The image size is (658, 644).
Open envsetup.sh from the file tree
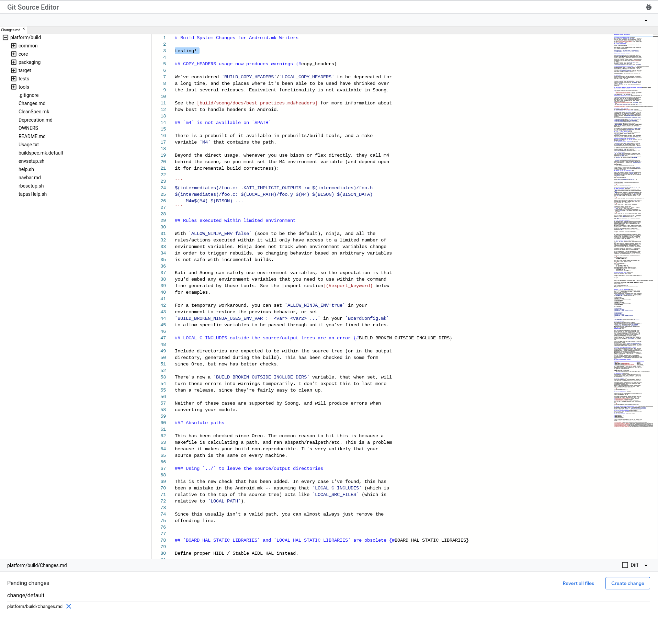[31, 161]
